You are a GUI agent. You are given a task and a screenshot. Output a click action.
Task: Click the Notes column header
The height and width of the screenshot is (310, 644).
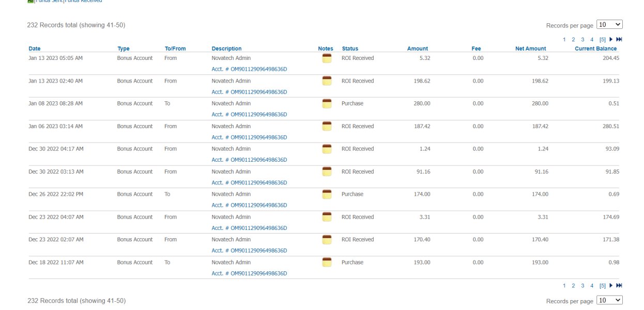[326, 49]
